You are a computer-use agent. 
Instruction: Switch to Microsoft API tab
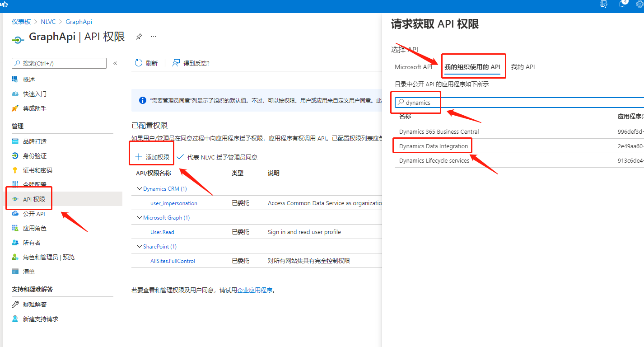click(414, 67)
